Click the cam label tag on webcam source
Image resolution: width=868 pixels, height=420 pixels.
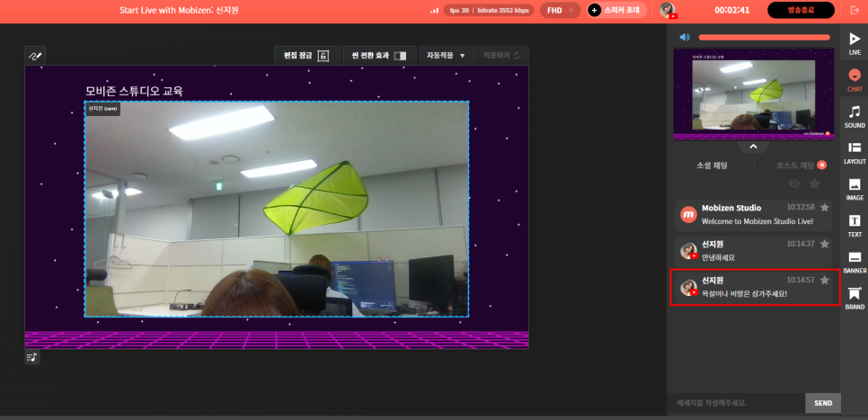[x=102, y=109]
